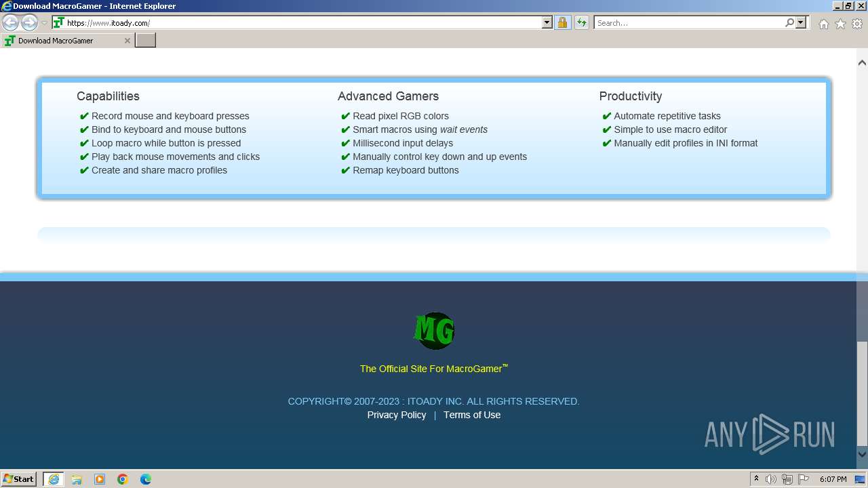Open the Privacy Policy link
Viewport: 868px width, 488px height.
click(397, 415)
